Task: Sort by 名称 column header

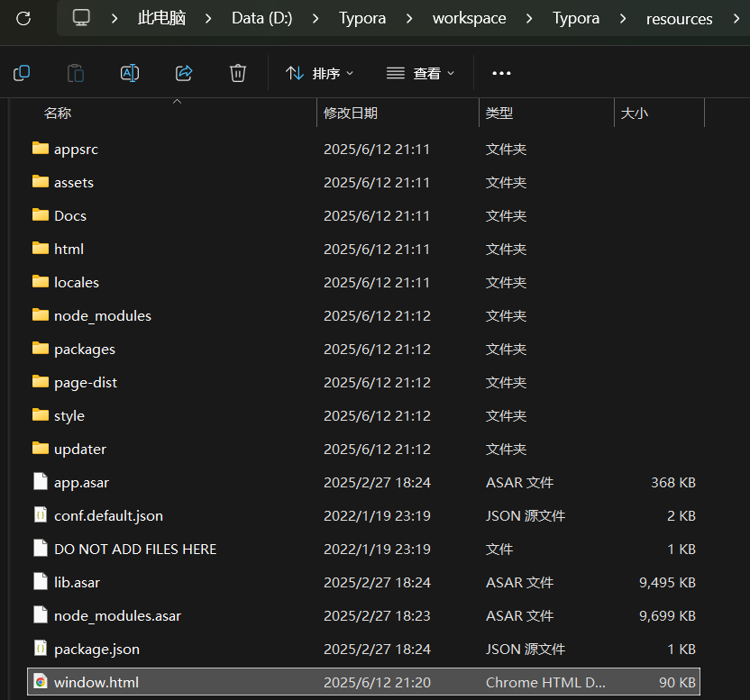Action: coord(58,113)
